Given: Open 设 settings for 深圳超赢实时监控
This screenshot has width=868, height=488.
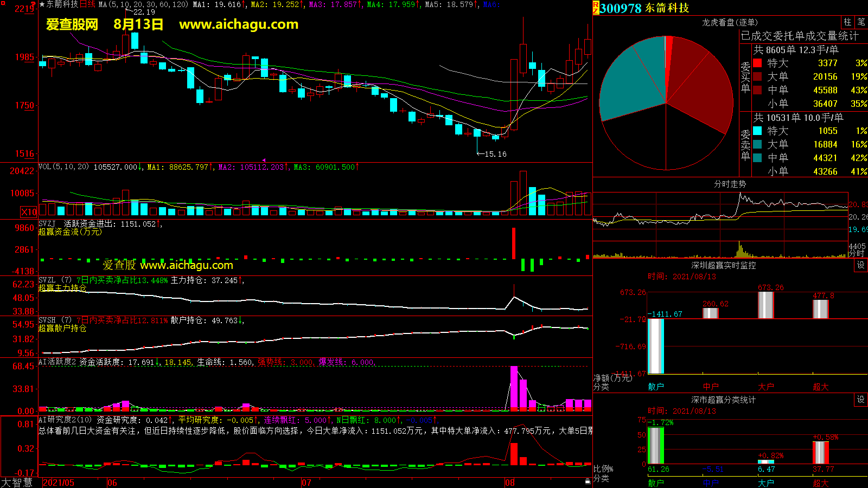Looking at the screenshot, I should click(x=861, y=265).
